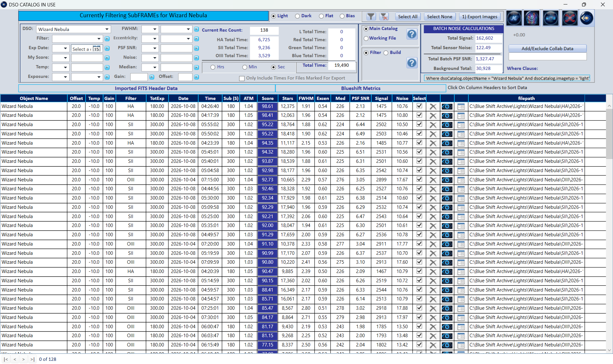Image resolution: width=613 pixels, height=364 pixels.
Task: Select the Dark frame type radio
Action: click(297, 16)
